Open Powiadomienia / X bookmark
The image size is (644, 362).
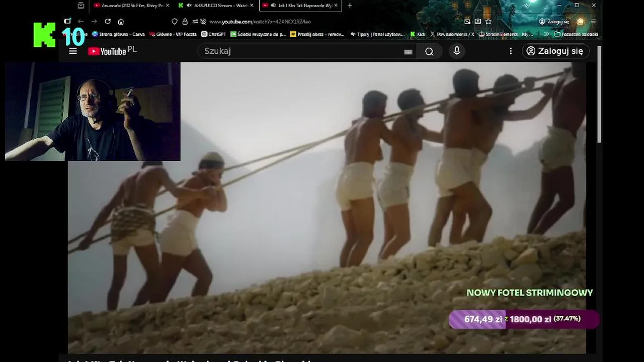tap(452, 34)
